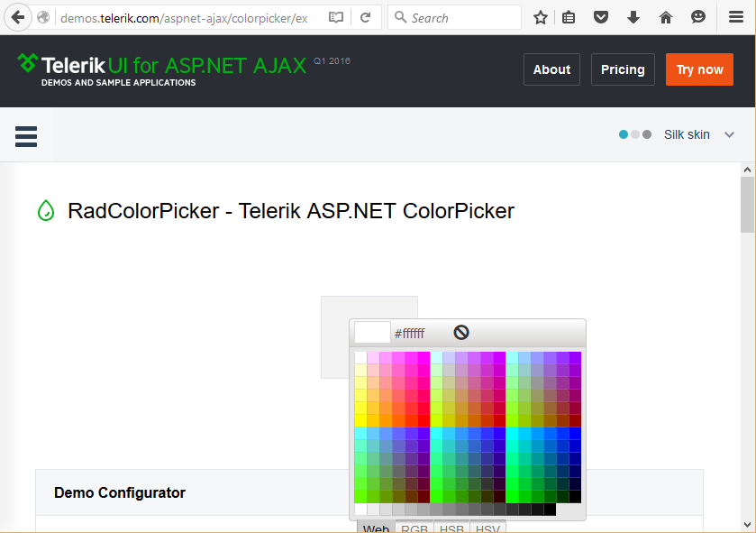
Task: Click the RadColorPicker page title text
Action: click(291, 211)
